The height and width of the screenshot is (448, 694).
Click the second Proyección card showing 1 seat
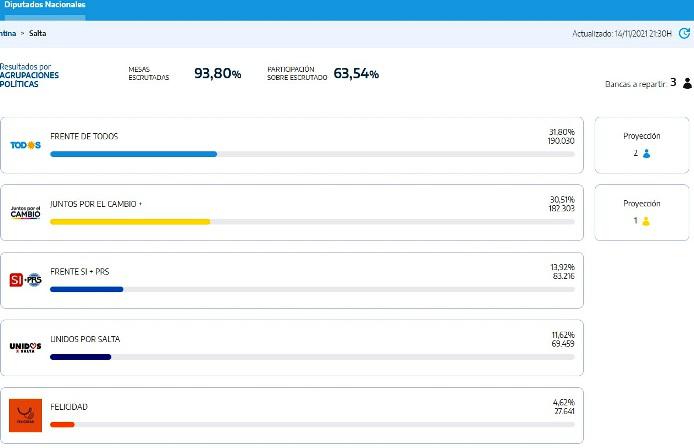[x=641, y=212]
